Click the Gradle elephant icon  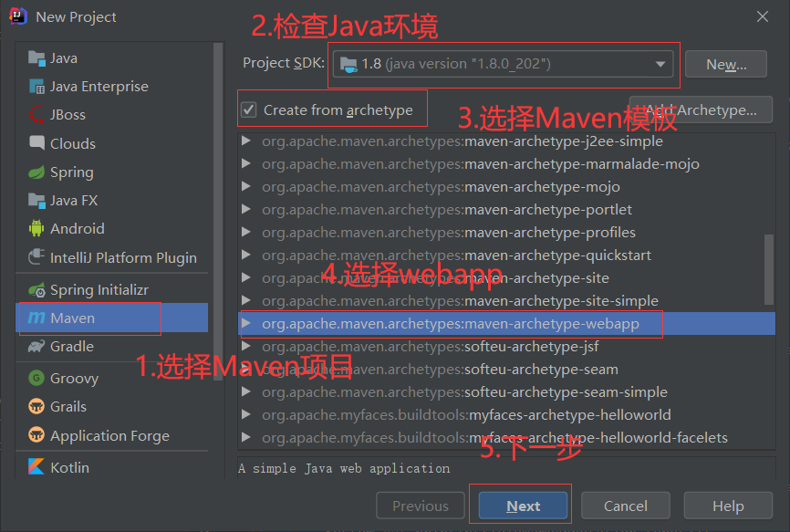pyautogui.click(x=36, y=347)
